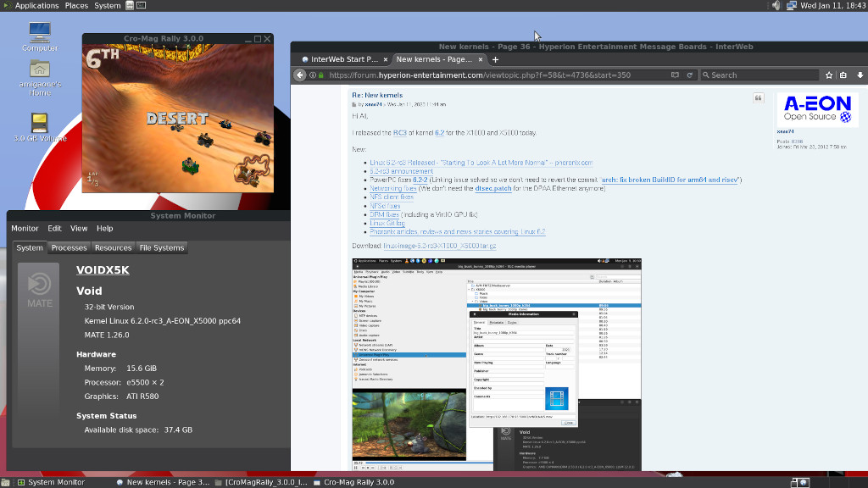Click the MATE logo in System Monitor
868x488 pixels.
[x=39, y=290]
